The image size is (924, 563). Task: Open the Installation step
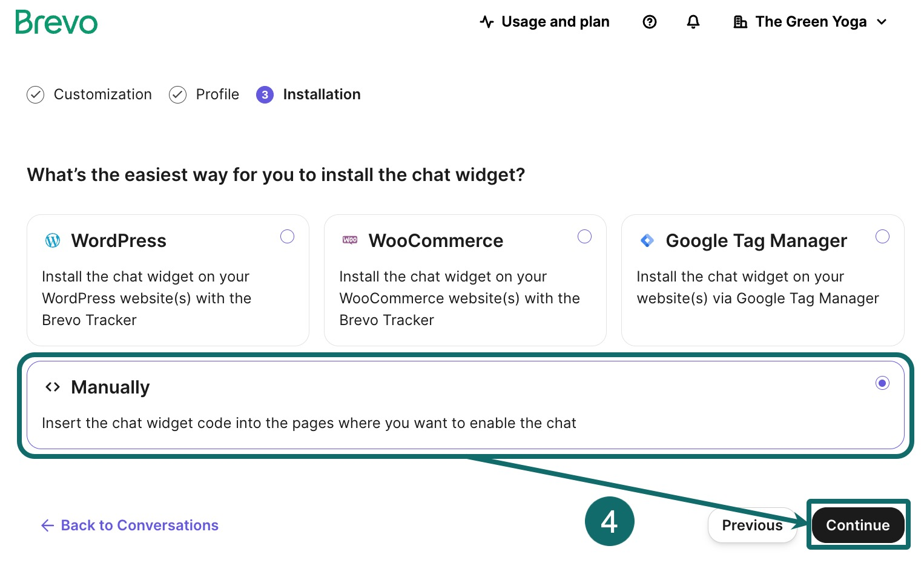(309, 94)
